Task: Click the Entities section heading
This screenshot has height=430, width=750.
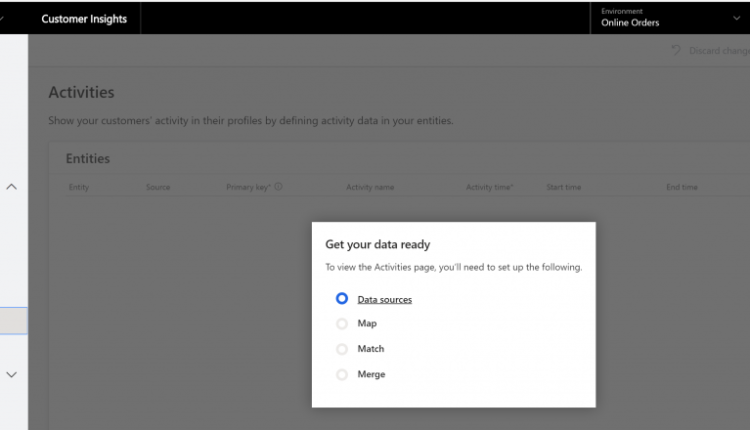Action: click(88, 158)
